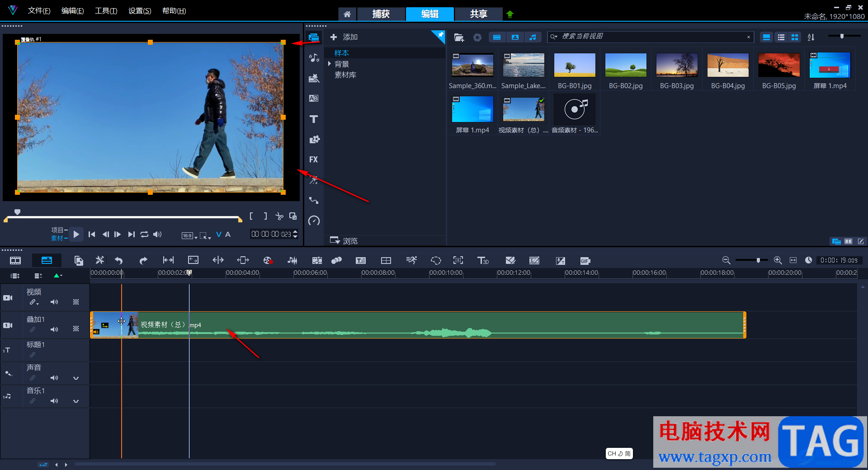Open the Overlay graphics library

coord(314,139)
